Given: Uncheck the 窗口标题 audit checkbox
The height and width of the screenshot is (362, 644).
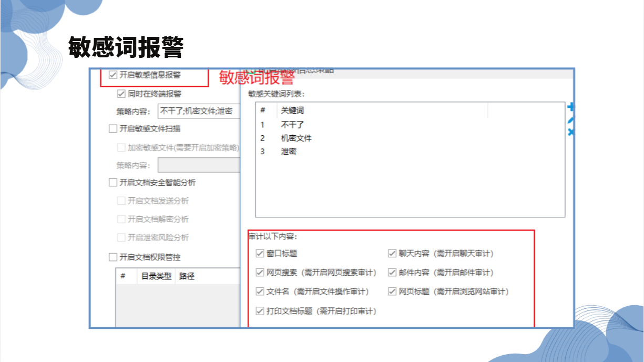Looking at the screenshot, I should click(x=260, y=253).
